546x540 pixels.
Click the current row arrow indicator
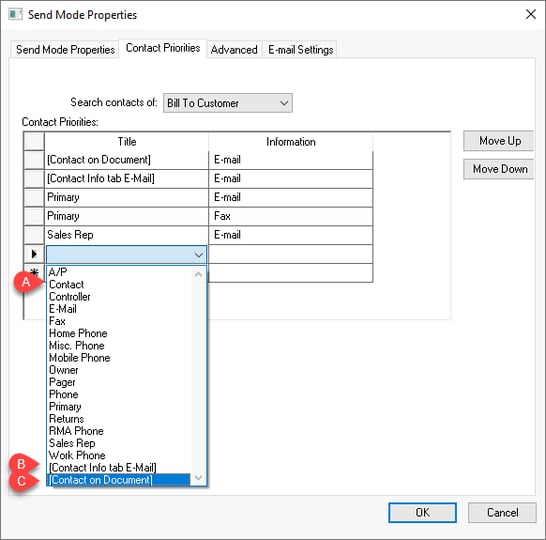[34, 254]
